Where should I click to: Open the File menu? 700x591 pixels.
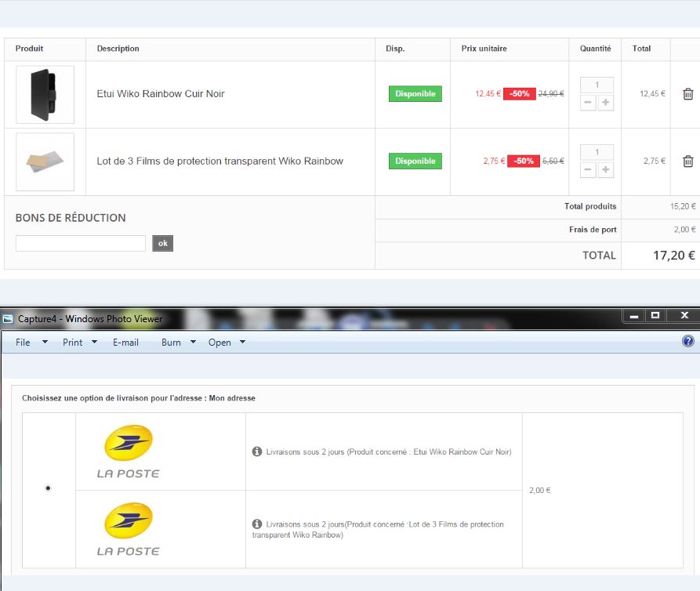pyautogui.click(x=23, y=343)
